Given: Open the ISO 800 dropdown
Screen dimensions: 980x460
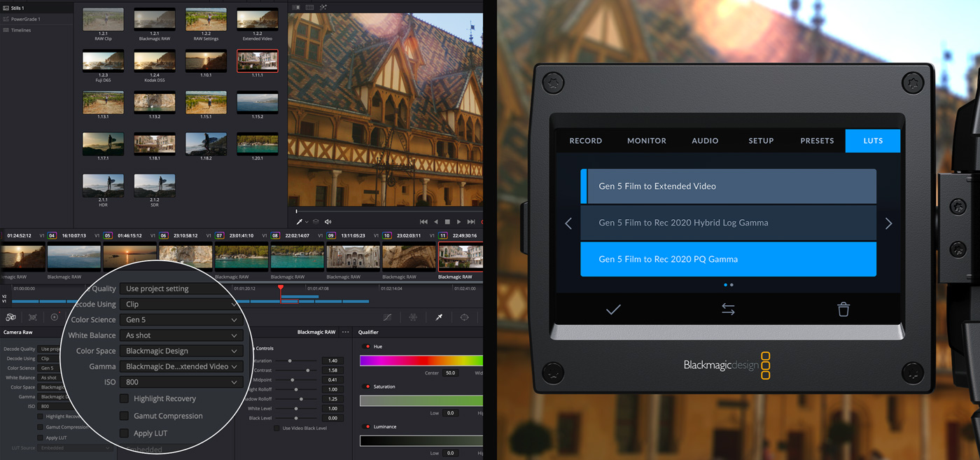Looking at the screenshot, I should [181, 382].
